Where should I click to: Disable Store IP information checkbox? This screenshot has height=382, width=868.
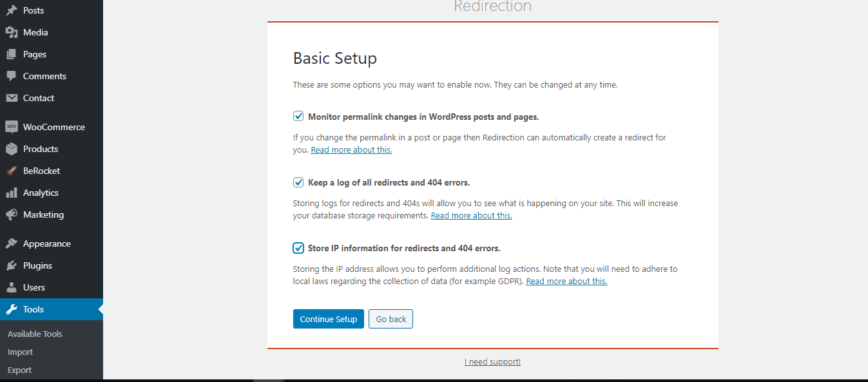(298, 248)
